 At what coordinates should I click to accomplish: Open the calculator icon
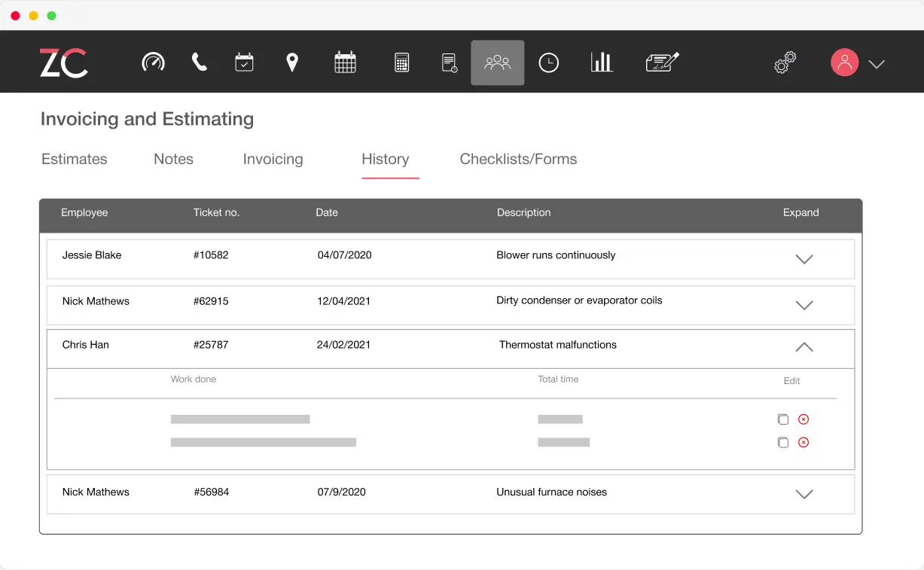coord(401,62)
